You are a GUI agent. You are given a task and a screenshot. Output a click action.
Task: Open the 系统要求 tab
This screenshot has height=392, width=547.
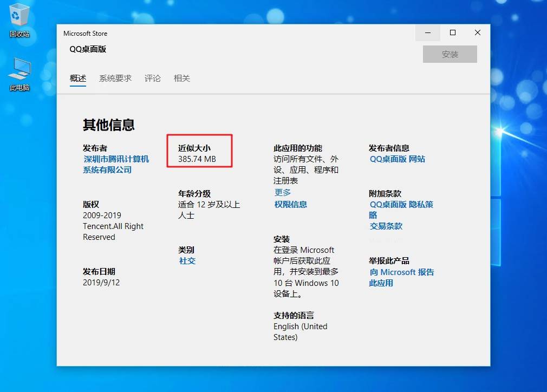115,78
